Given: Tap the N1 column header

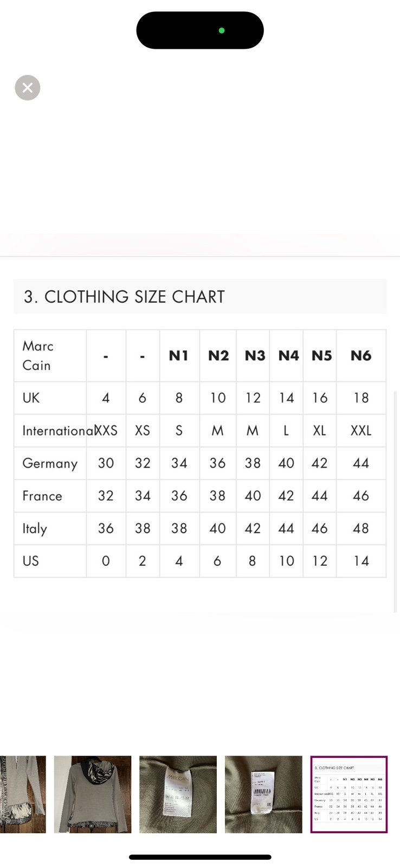Looking at the screenshot, I should (x=179, y=356).
